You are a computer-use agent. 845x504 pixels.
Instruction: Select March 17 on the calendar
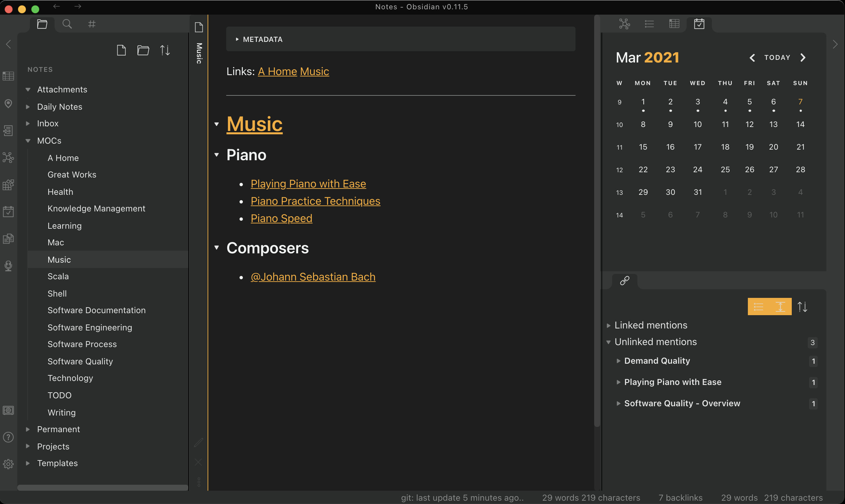[697, 147]
